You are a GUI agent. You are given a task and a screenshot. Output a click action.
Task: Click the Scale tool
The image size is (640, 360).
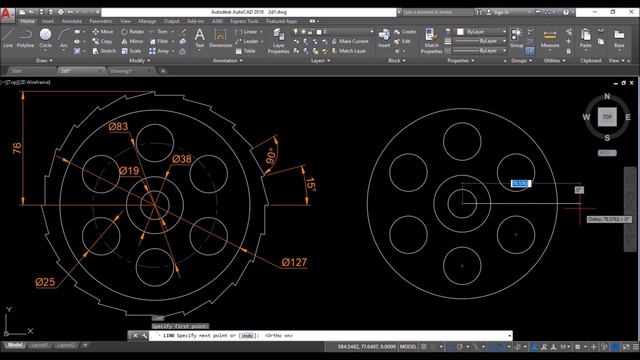click(131, 51)
